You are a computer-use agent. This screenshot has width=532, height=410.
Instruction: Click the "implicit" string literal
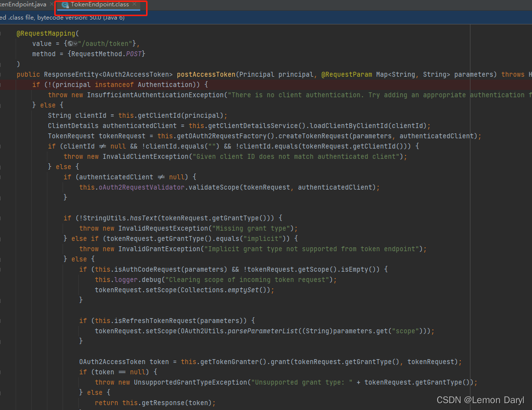(263, 238)
